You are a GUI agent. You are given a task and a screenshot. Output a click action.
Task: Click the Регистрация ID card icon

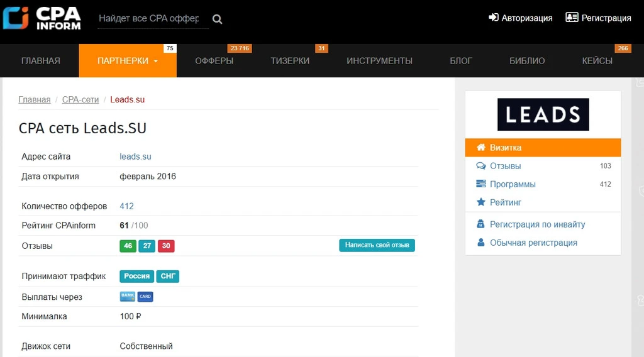tap(572, 17)
